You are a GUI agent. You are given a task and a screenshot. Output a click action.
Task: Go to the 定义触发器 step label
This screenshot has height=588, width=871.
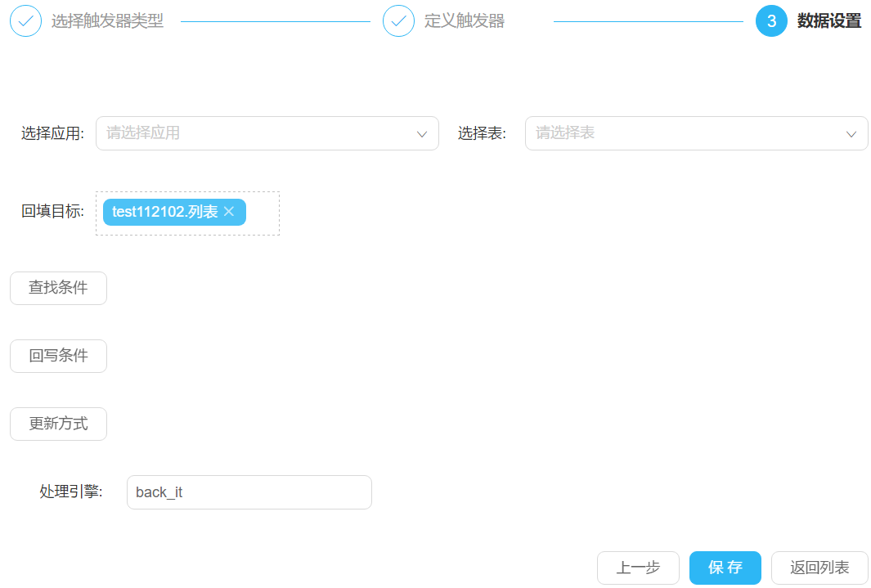click(x=465, y=21)
